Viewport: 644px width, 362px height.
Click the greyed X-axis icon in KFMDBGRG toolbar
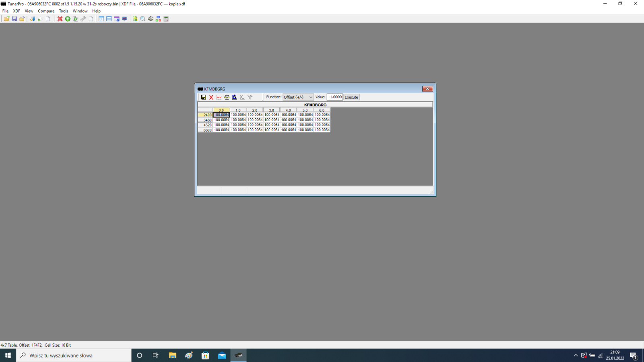(242, 97)
